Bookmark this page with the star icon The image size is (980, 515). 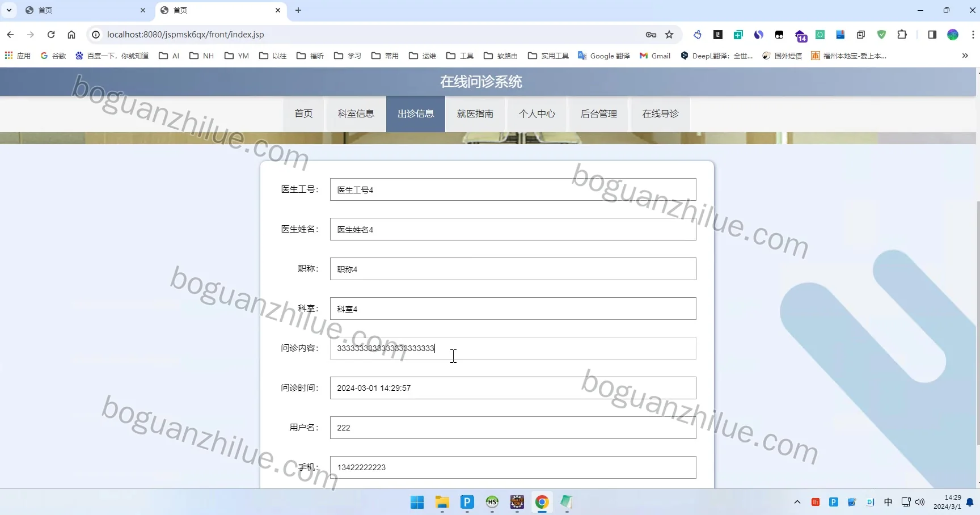click(669, 35)
